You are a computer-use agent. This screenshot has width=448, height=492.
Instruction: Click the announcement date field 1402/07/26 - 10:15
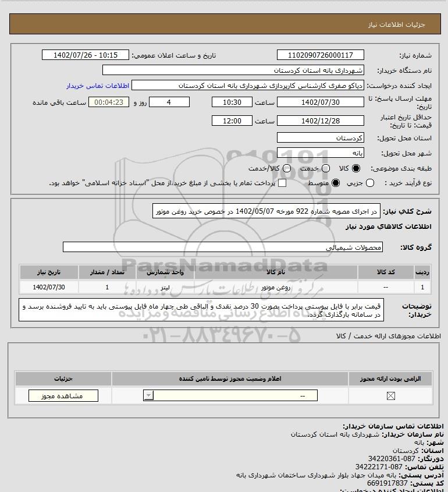tap(86, 55)
